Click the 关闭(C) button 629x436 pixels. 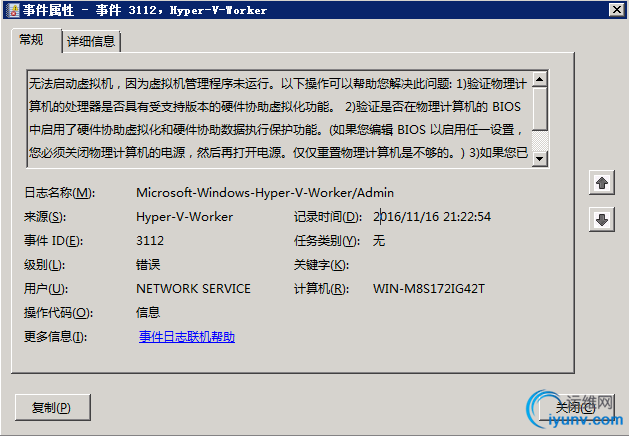(x=576, y=408)
